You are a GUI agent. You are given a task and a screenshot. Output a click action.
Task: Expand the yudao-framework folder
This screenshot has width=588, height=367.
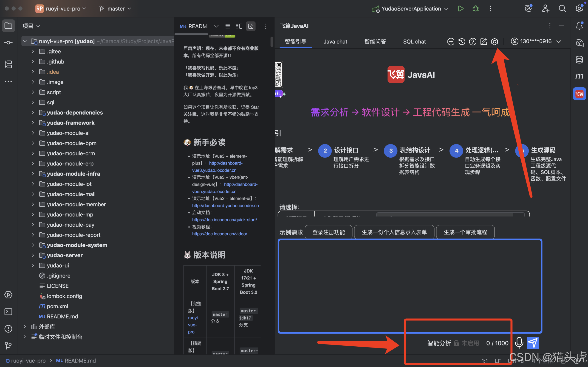pyautogui.click(x=33, y=123)
